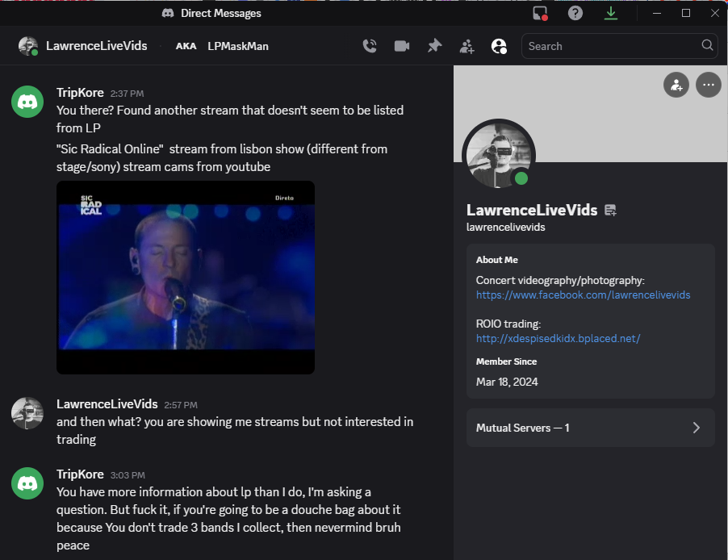Open pinned messages
Screen dimensions: 728x560
(x=434, y=46)
